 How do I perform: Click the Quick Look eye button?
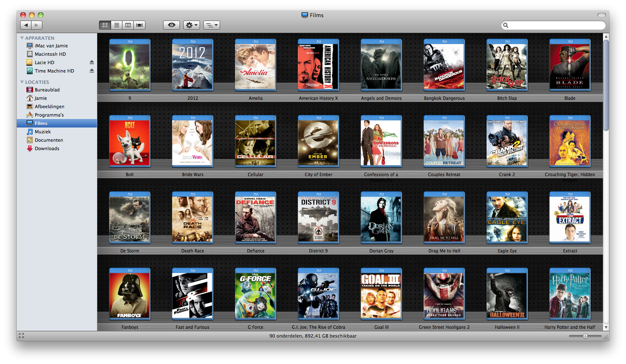tap(171, 25)
